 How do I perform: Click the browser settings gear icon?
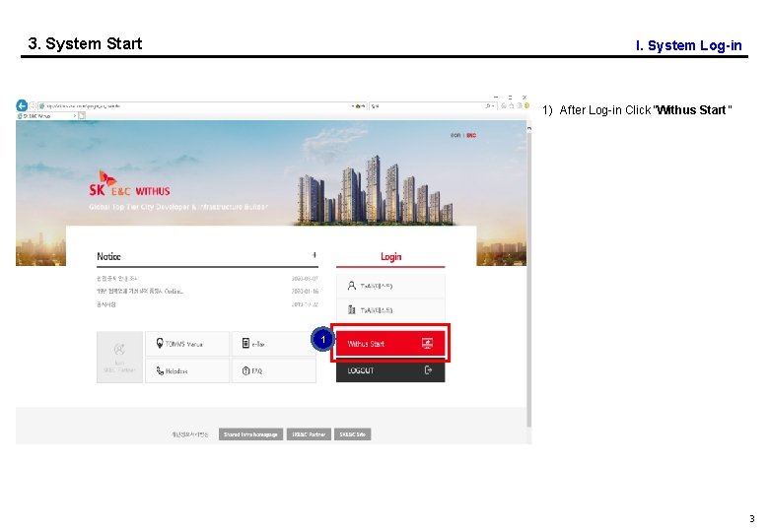point(520,105)
